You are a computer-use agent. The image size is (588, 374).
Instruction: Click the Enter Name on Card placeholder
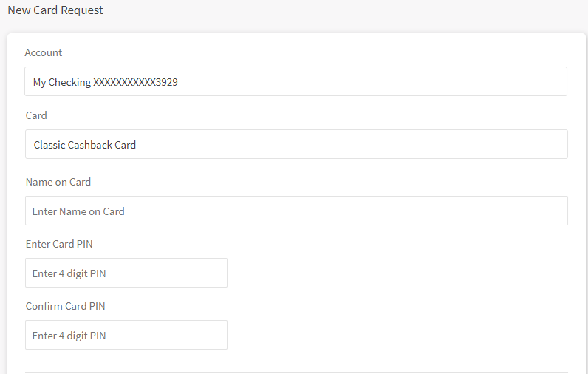coord(78,211)
